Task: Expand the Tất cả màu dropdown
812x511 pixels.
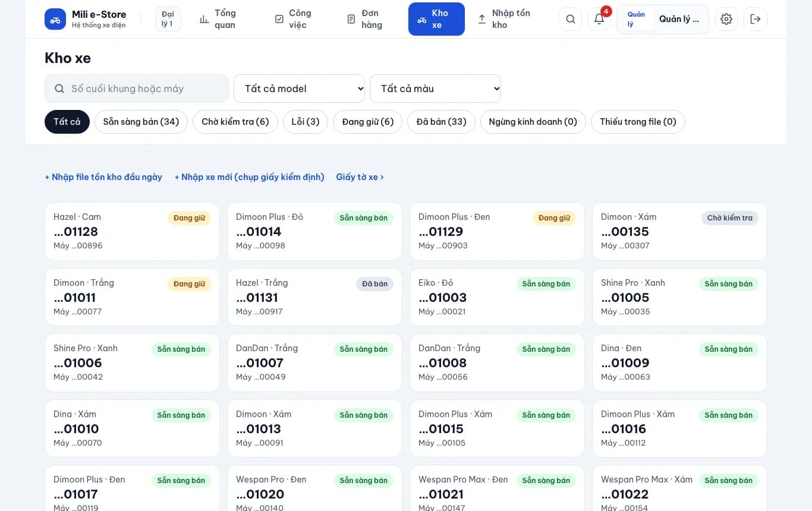Action: point(435,89)
